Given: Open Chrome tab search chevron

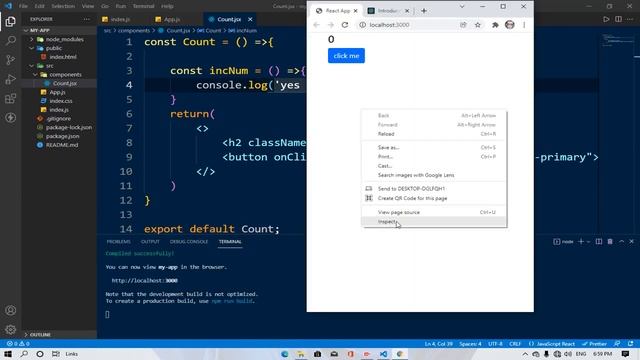Looking at the screenshot, I should click(462, 7).
